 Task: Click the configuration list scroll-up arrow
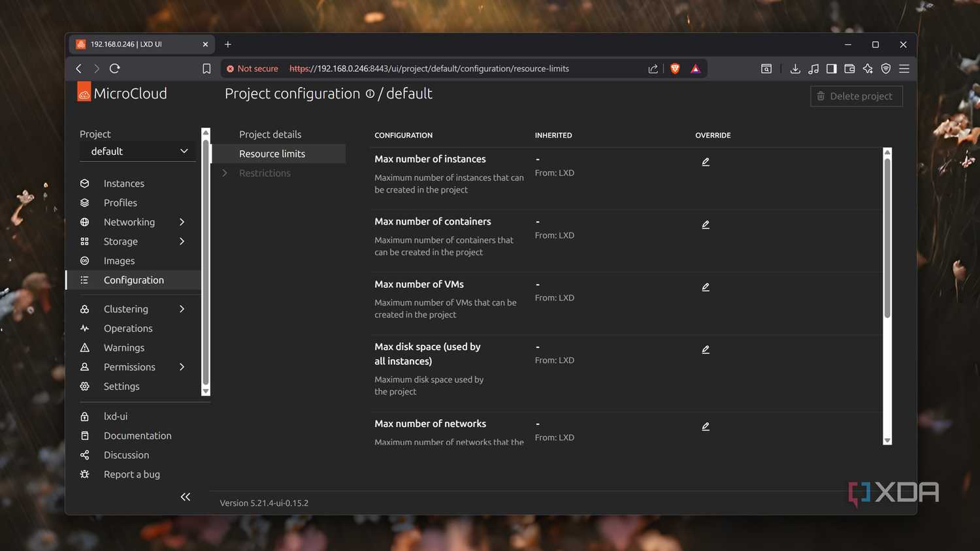pos(887,152)
